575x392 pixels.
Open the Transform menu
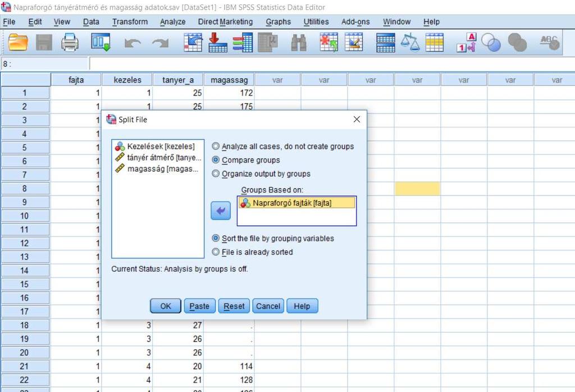[x=130, y=22]
